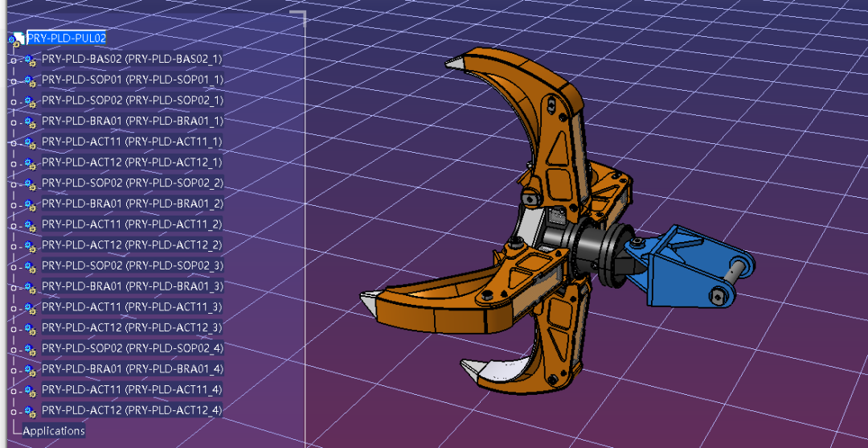This screenshot has width=868, height=448.
Task: Expand the PRY-PLD-ACT11_2 tree node
Action: coord(14,226)
